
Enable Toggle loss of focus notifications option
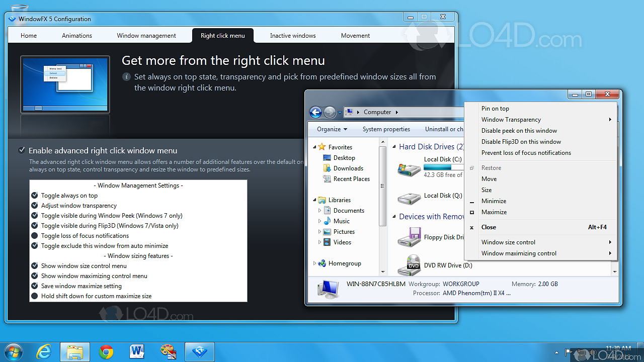[35, 236]
